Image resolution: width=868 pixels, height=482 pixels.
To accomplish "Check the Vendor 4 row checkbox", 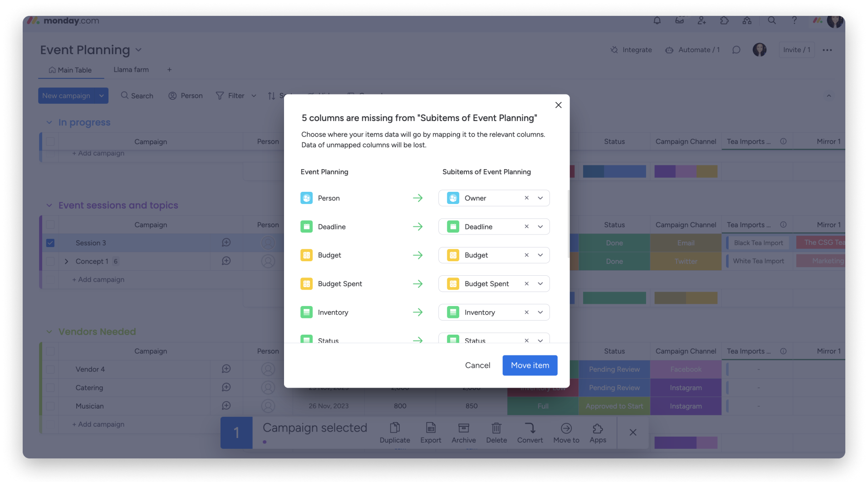I will coord(50,370).
